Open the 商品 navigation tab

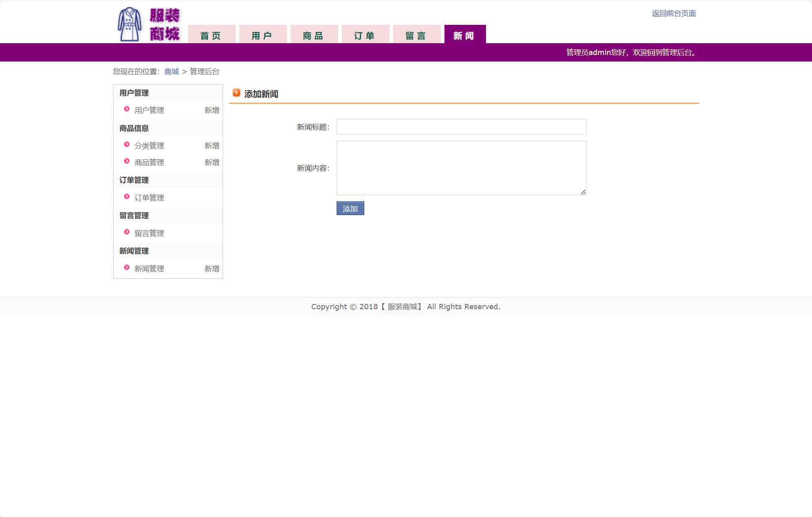point(314,35)
